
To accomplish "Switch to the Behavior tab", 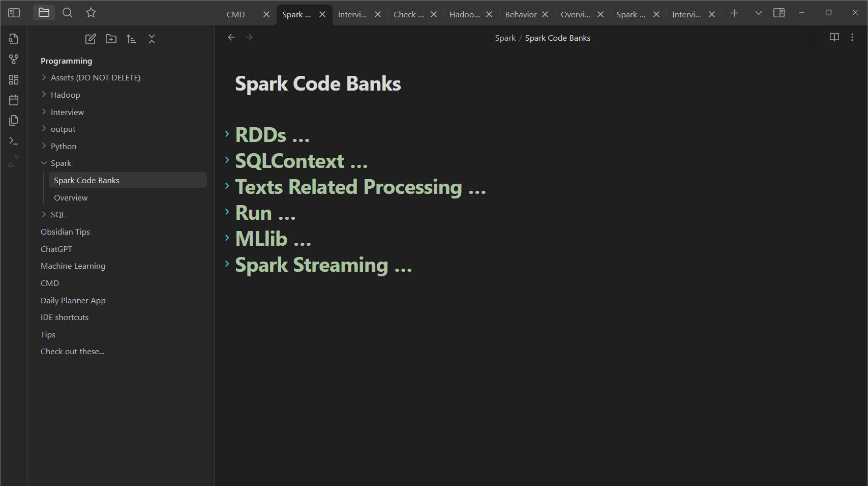I will click(521, 15).
